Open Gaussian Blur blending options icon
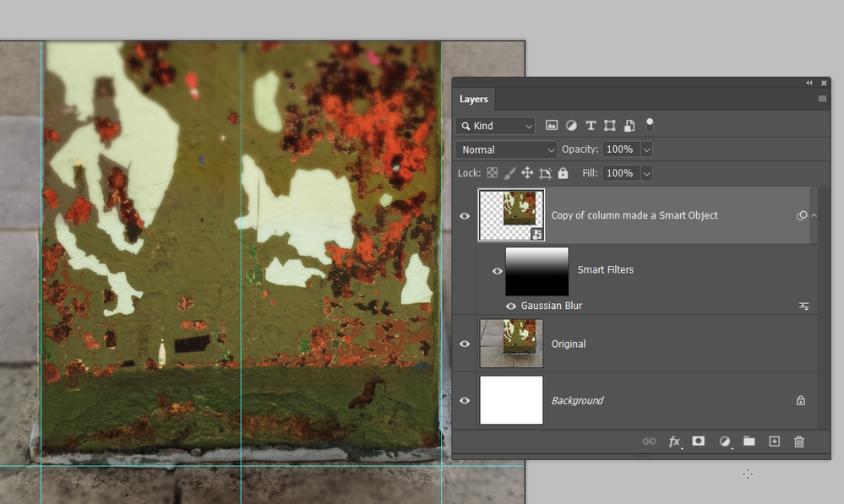This screenshot has height=504, width=844. 803,306
